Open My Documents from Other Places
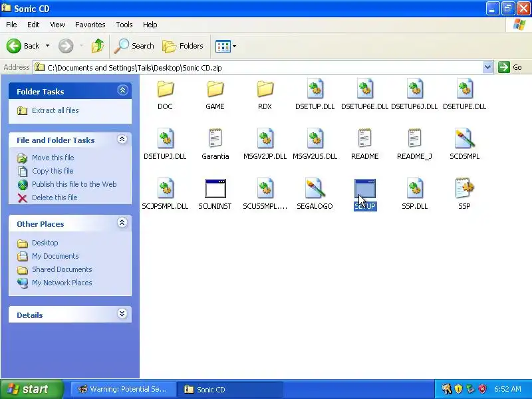 coord(55,256)
